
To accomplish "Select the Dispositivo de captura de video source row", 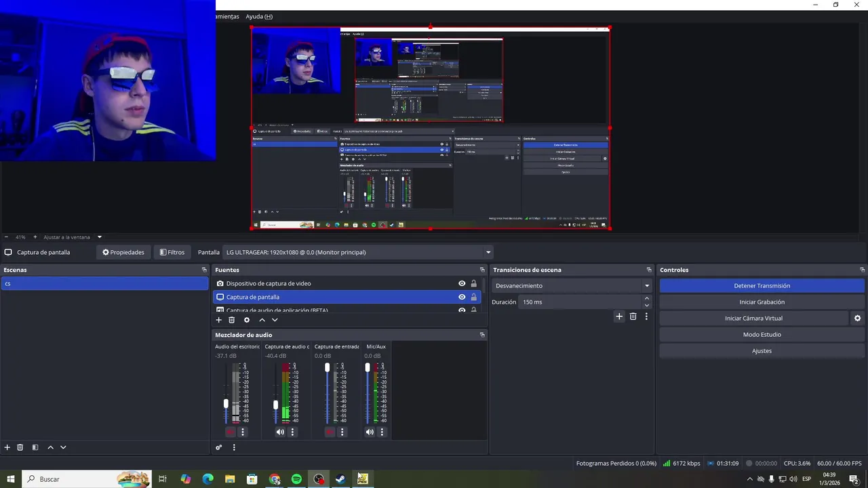I will coord(347,283).
